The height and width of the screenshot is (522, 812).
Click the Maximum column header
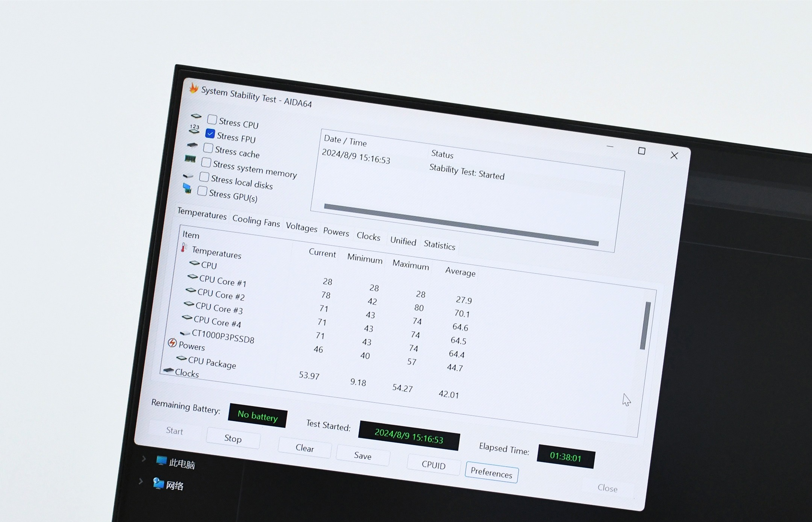[411, 264]
